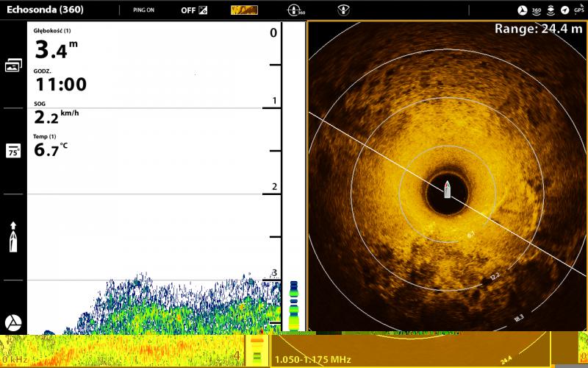This screenshot has height=368, width=588.
Task: Select the boat heading icon in sidebar
Action: (13, 237)
